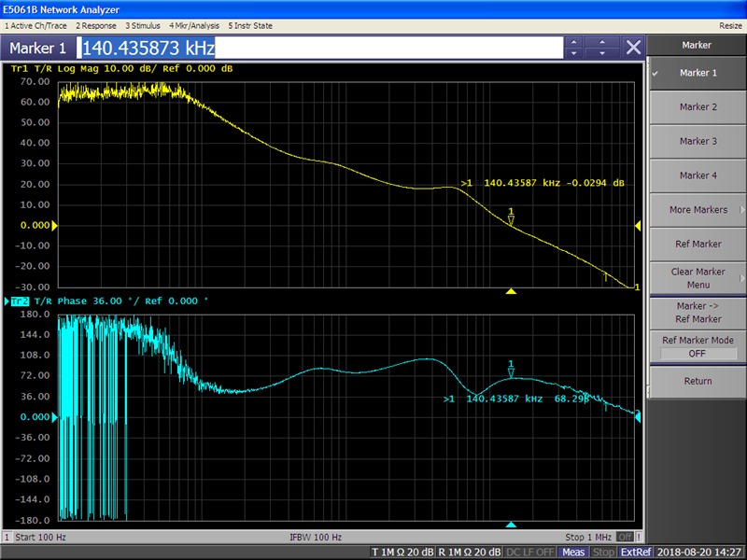Image resolution: width=747 pixels, height=560 pixels.
Task: Open the Mkr/Analysis menu
Action: 194,26
